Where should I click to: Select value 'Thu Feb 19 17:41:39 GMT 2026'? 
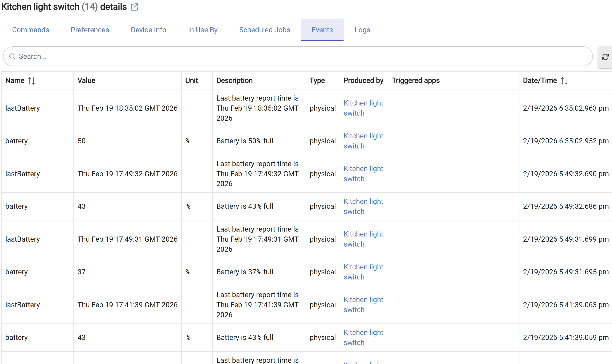coord(127,305)
